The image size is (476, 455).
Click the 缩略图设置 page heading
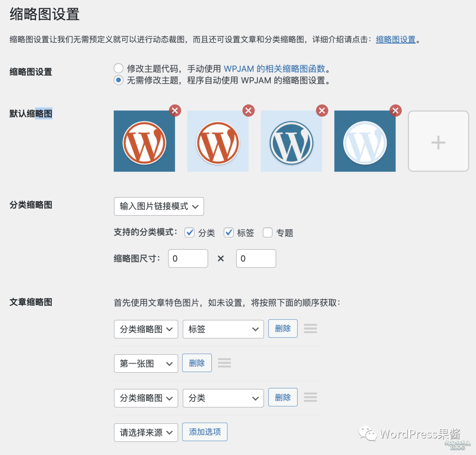click(x=44, y=14)
